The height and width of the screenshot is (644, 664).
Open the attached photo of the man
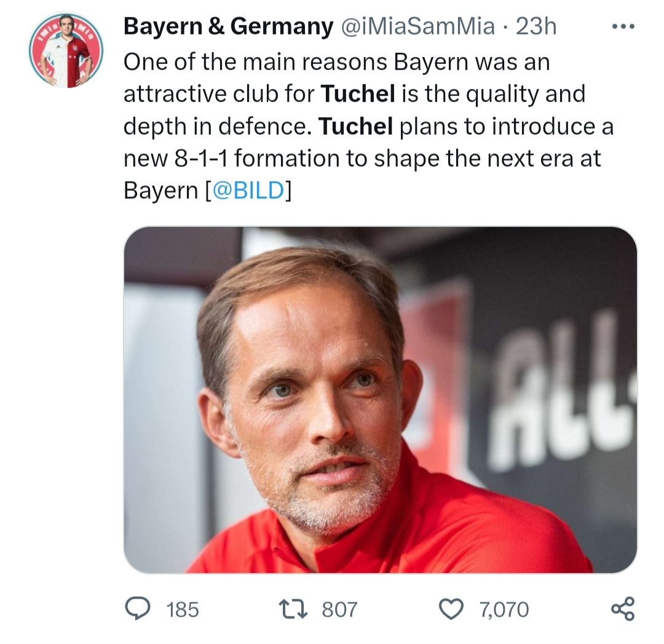[x=380, y=400]
